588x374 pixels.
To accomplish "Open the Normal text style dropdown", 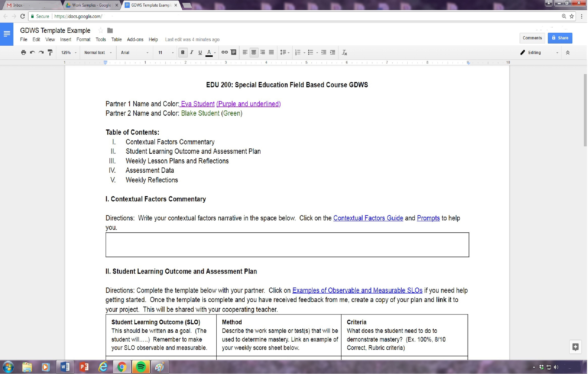I will (x=98, y=52).
